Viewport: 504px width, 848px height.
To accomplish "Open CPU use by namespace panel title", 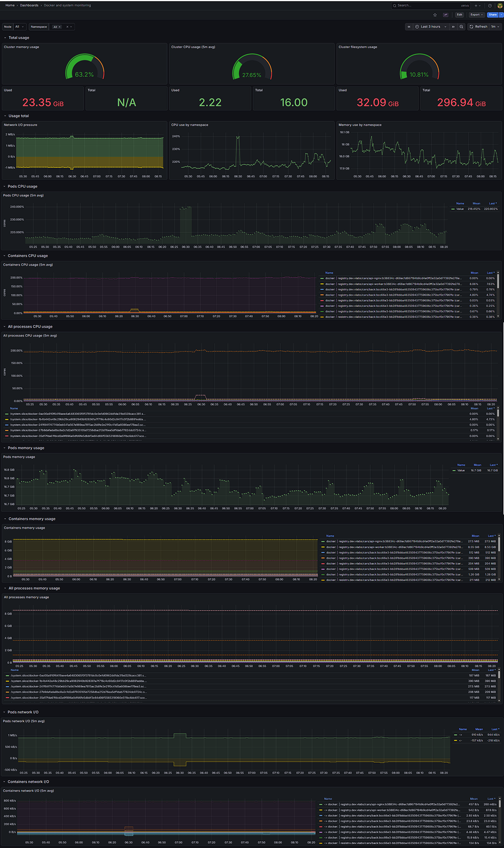I will tap(190, 125).
